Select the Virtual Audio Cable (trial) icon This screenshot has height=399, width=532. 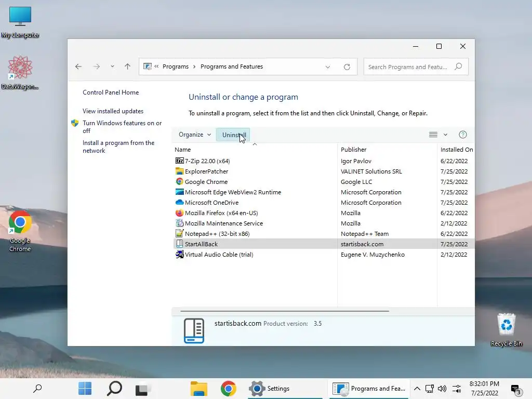(179, 255)
